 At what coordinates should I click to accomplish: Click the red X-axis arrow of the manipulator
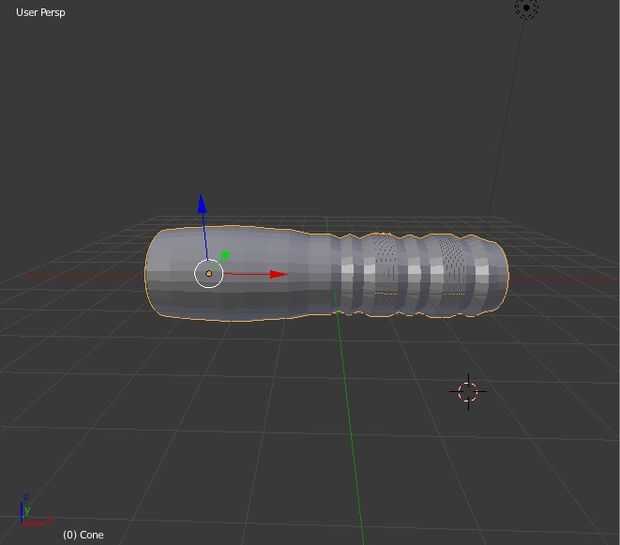pos(278,274)
